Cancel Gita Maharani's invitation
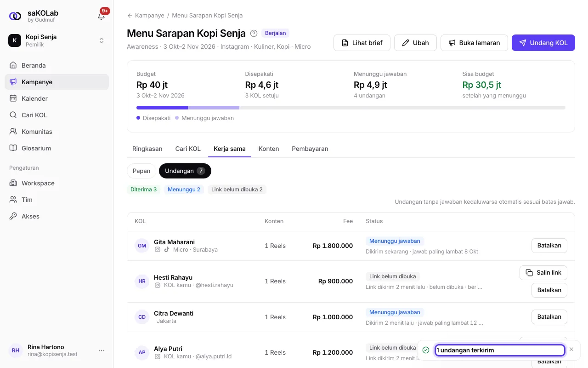 pyautogui.click(x=549, y=246)
